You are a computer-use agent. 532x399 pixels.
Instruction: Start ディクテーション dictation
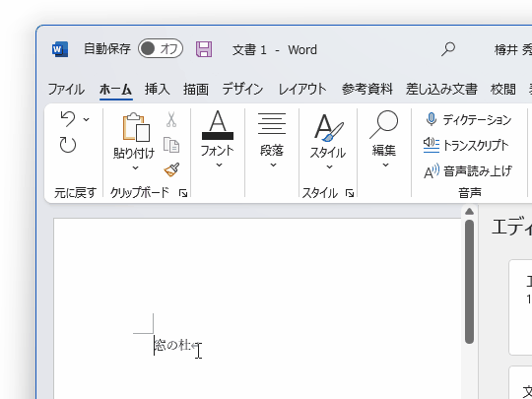[x=468, y=119]
